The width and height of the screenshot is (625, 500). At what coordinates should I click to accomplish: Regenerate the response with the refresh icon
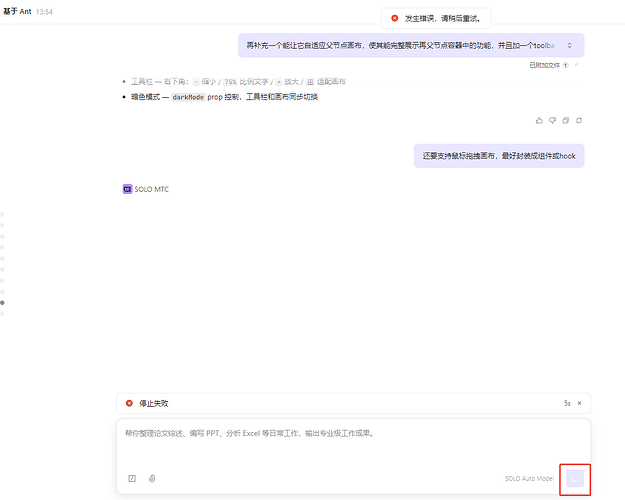[x=579, y=120]
